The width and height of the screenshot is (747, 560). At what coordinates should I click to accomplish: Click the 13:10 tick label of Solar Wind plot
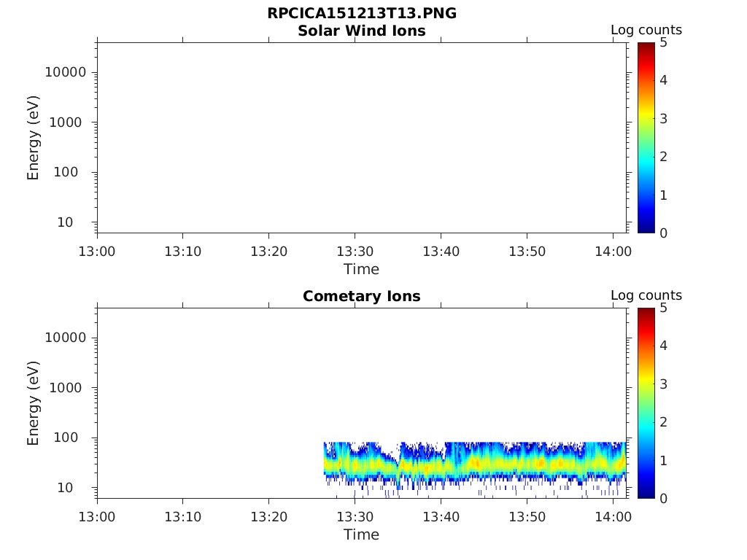click(183, 252)
